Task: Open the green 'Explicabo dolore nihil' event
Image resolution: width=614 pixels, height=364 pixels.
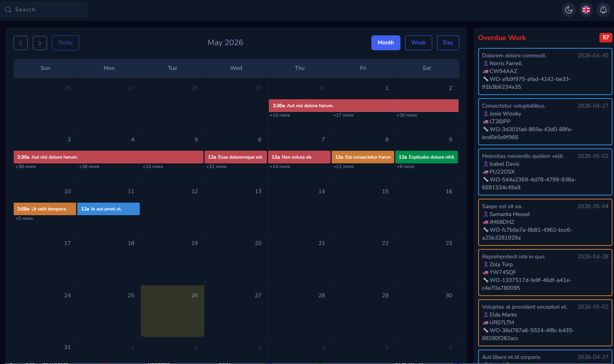Action: pos(426,157)
